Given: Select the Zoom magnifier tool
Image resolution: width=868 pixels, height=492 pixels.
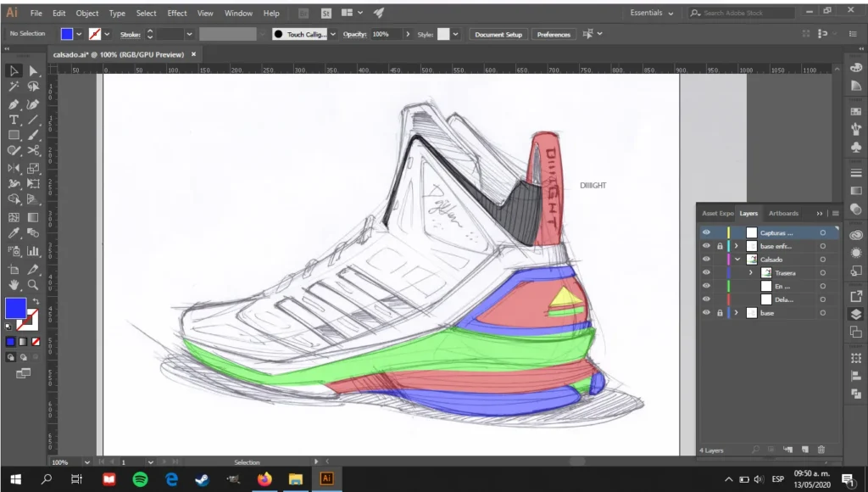Looking at the screenshot, I should 33,285.
